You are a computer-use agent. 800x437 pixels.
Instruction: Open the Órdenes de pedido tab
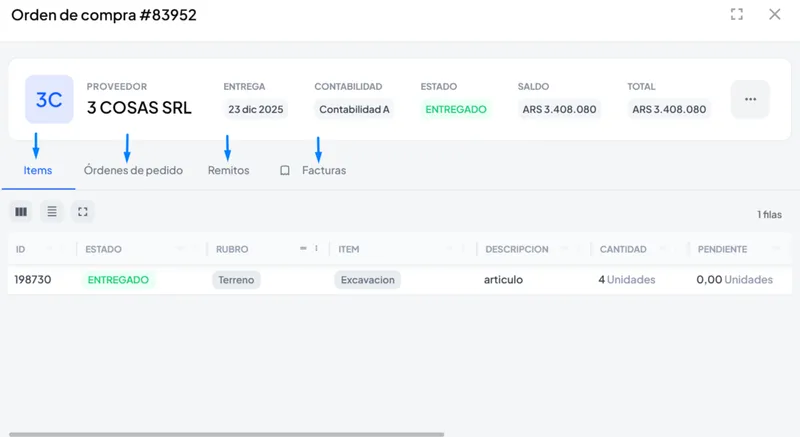[x=133, y=170]
